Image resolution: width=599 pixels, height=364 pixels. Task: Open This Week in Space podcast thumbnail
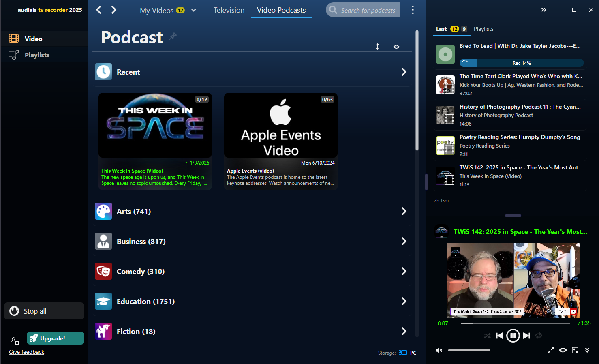point(155,125)
